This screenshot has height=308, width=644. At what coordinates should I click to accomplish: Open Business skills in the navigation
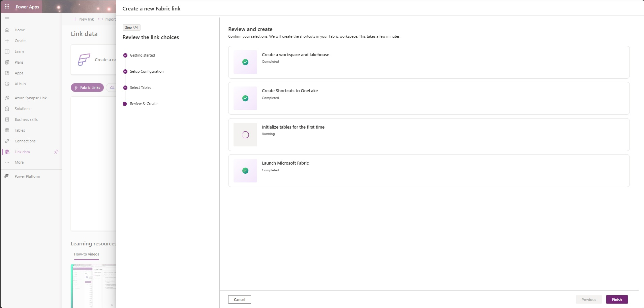pos(26,119)
